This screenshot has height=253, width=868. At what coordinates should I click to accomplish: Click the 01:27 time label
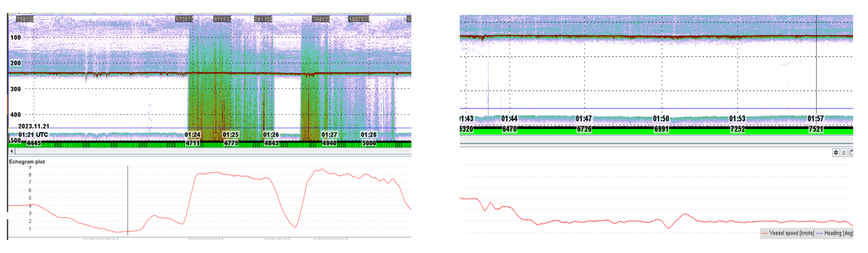[330, 135]
